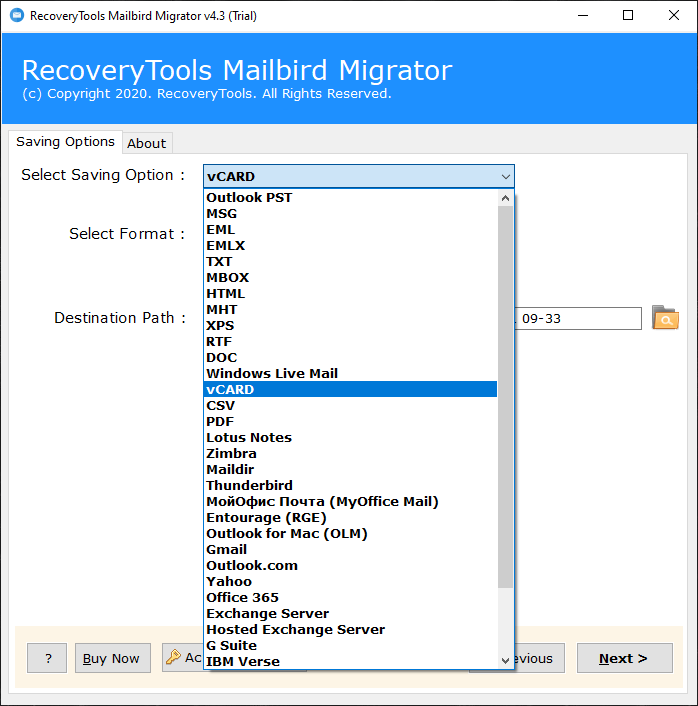Collapse the Select Saving Option dropdown arrow

click(505, 176)
